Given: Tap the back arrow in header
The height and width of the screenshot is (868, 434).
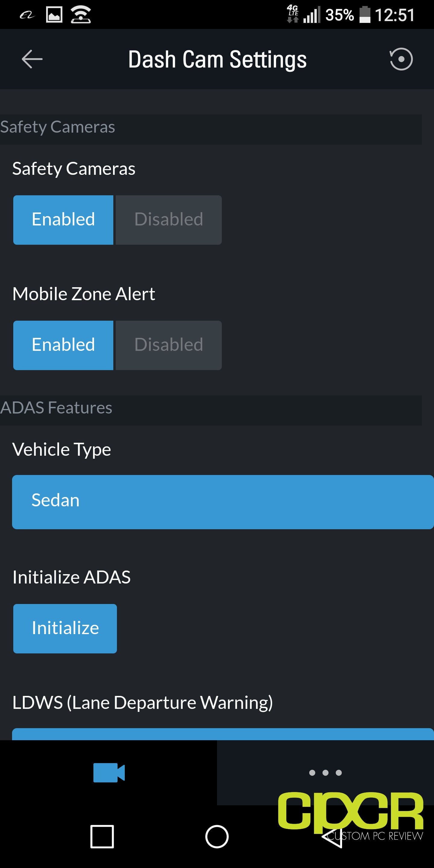Looking at the screenshot, I should click(x=32, y=59).
